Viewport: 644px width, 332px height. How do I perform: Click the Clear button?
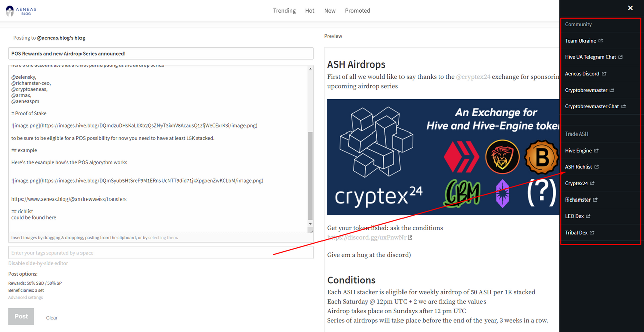[x=52, y=318]
